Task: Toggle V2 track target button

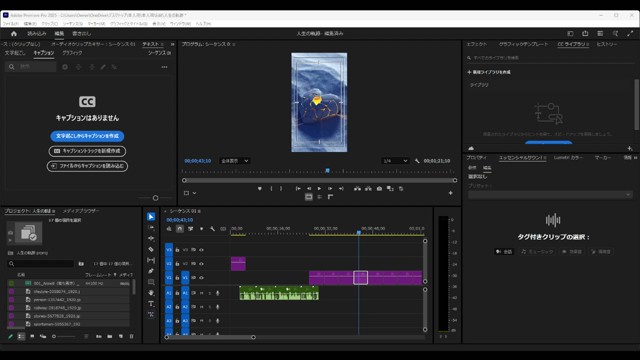Action: [185, 264]
